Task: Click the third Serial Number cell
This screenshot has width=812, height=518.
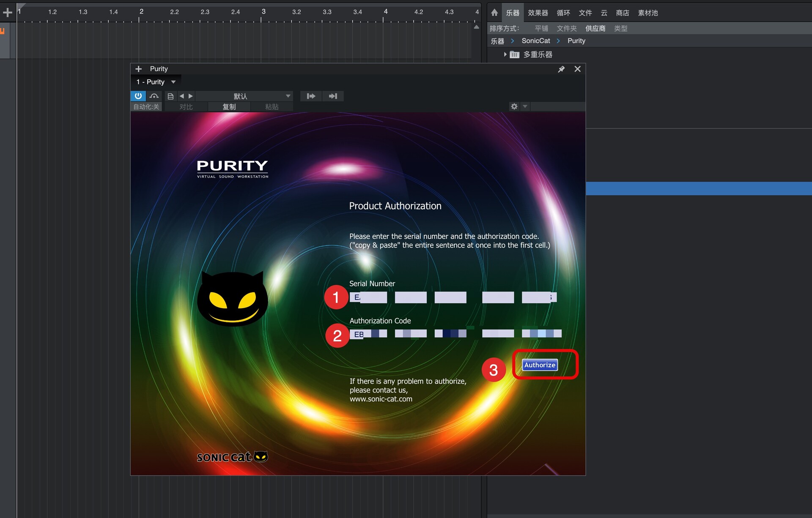Action: click(450, 297)
